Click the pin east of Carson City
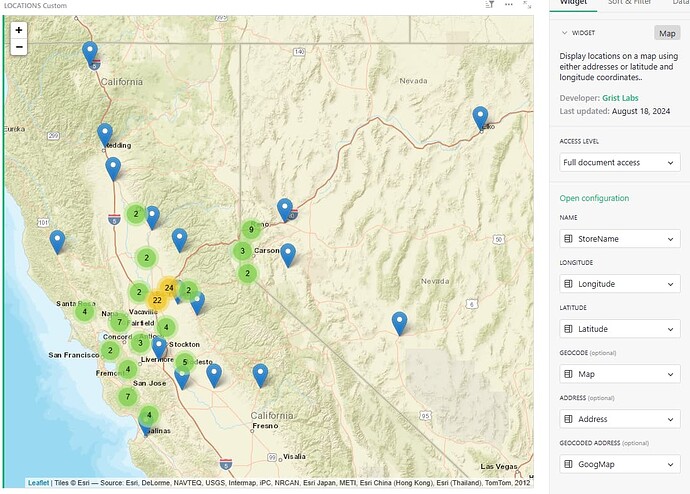 [288, 255]
